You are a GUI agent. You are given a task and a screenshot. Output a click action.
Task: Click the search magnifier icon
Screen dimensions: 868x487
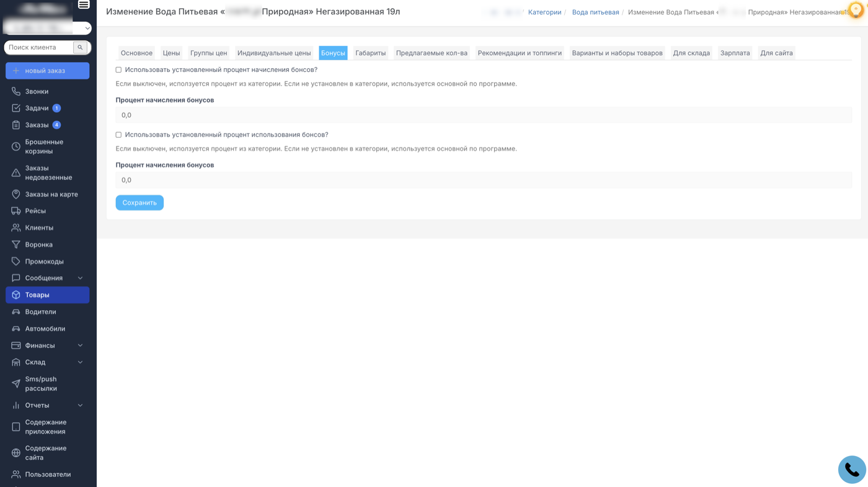click(80, 47)
